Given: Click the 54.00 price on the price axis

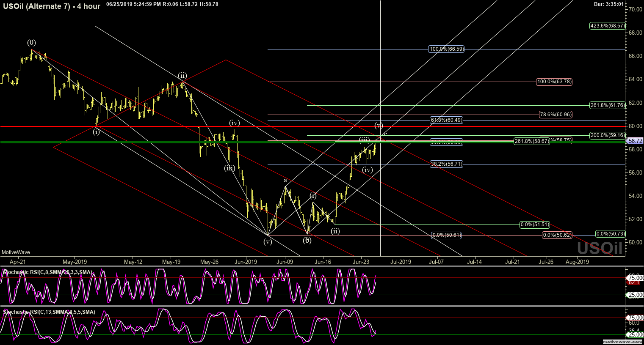Looking at the screenshot, I should [636, 196].
